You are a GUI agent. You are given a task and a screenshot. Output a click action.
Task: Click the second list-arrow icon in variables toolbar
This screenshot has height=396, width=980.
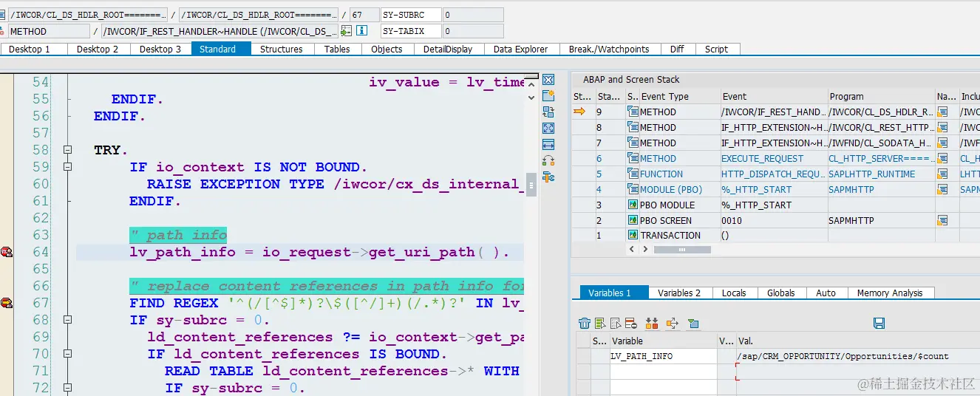pos(616,323)
